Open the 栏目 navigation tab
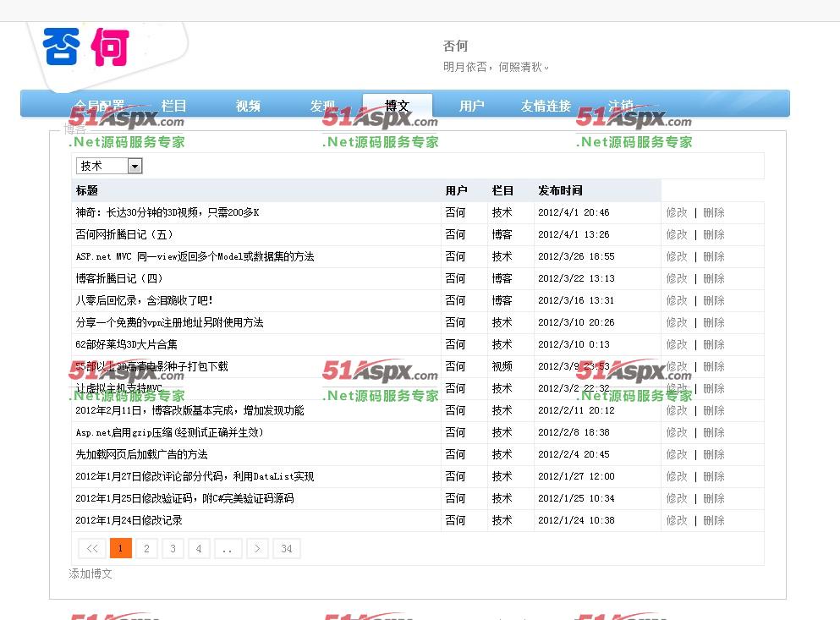This screenshot has width=840, height=620. coord(173,106)
